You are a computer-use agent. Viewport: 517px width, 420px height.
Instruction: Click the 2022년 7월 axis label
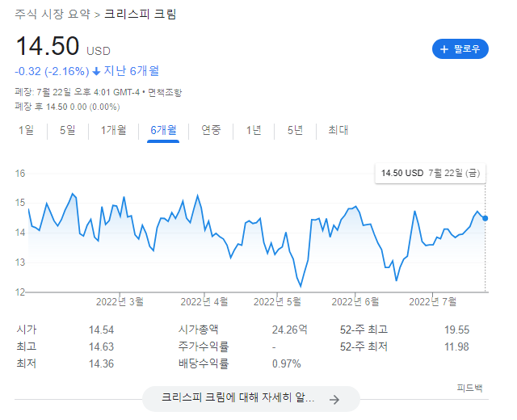click(x=433, y=301)
